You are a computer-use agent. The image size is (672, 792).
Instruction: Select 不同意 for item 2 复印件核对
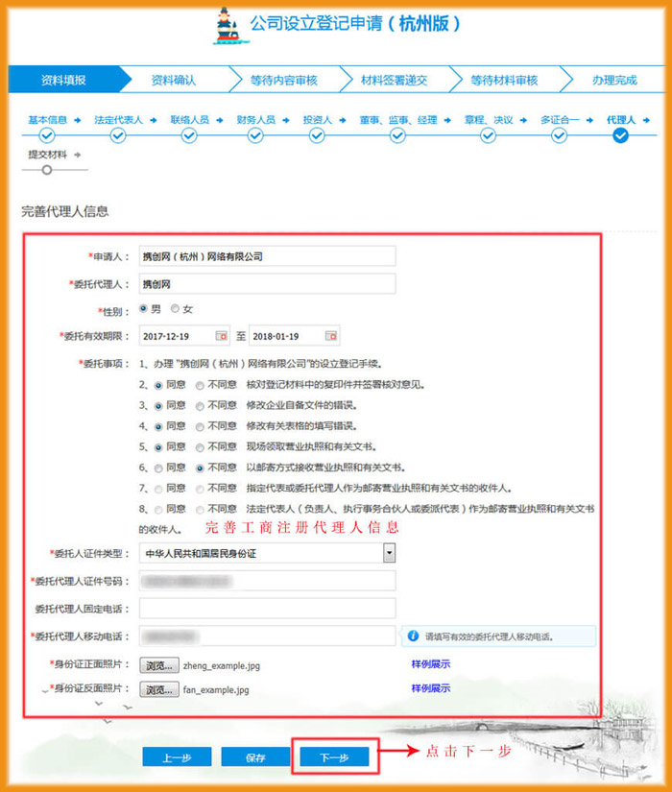click(200, 384)
